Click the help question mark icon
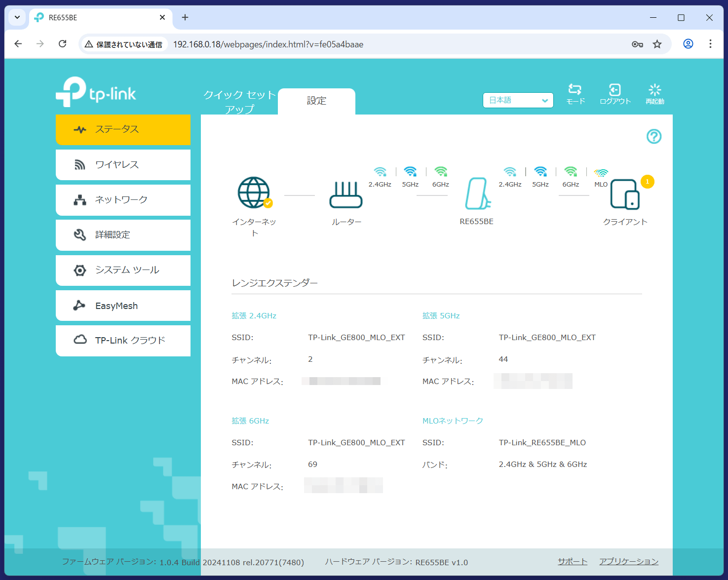 coord(654,136)
